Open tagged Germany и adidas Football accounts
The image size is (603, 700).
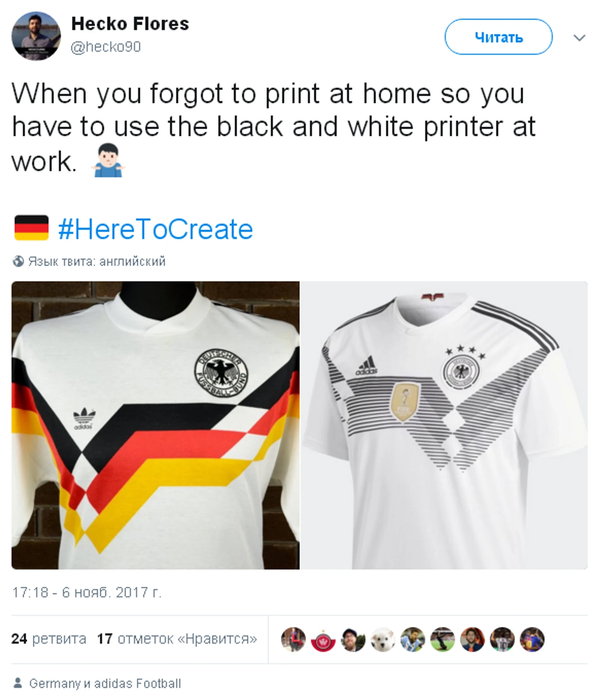point(105,683)
